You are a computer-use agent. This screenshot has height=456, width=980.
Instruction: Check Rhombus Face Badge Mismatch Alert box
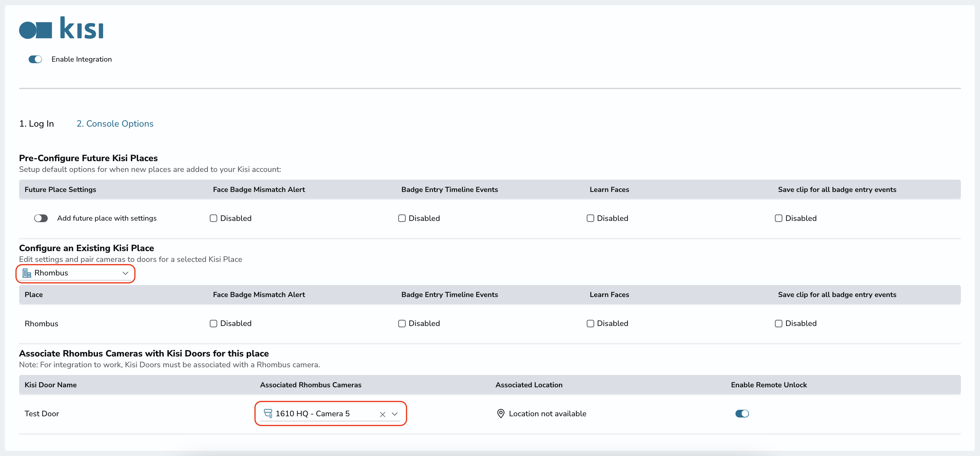pyautogui.click(x=213, y=323)
